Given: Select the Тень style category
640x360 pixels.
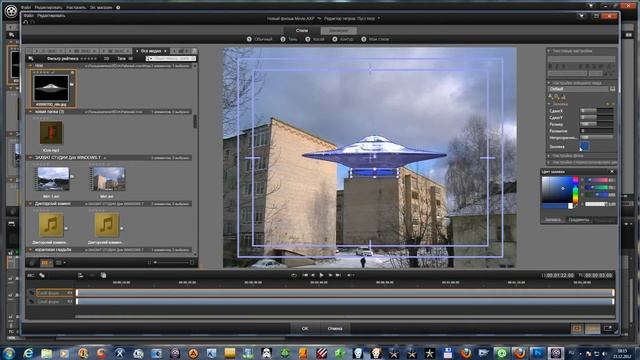Looking at the screenshot, I should click(289, 39).
